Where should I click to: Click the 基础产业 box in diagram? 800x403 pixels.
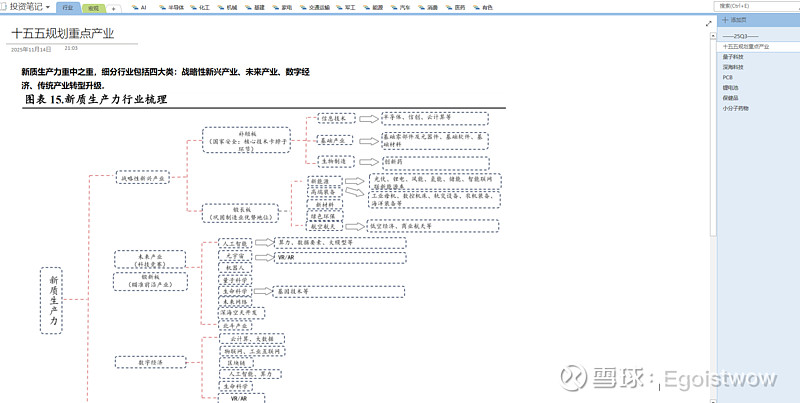click(336, 140)
